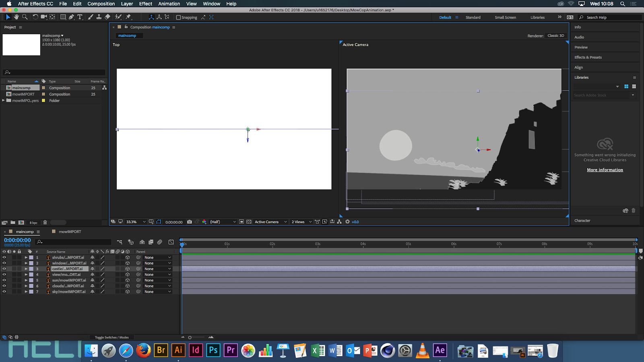The image size is (644, 362).
Task: Open Illustrator from the Dock
Action: pyautogui.click(x=178, y=350)
